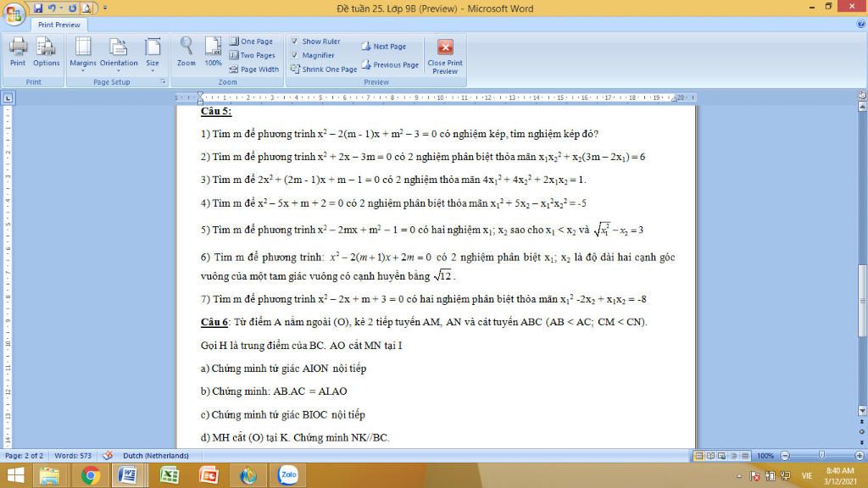Change language Dutch (Netherlands)
Viewport: 868px width, 488px height.
[156, 456]
